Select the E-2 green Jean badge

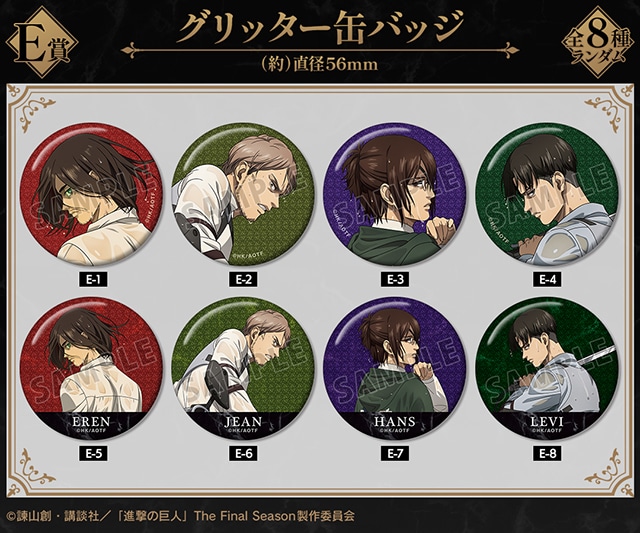click(243, 195)
